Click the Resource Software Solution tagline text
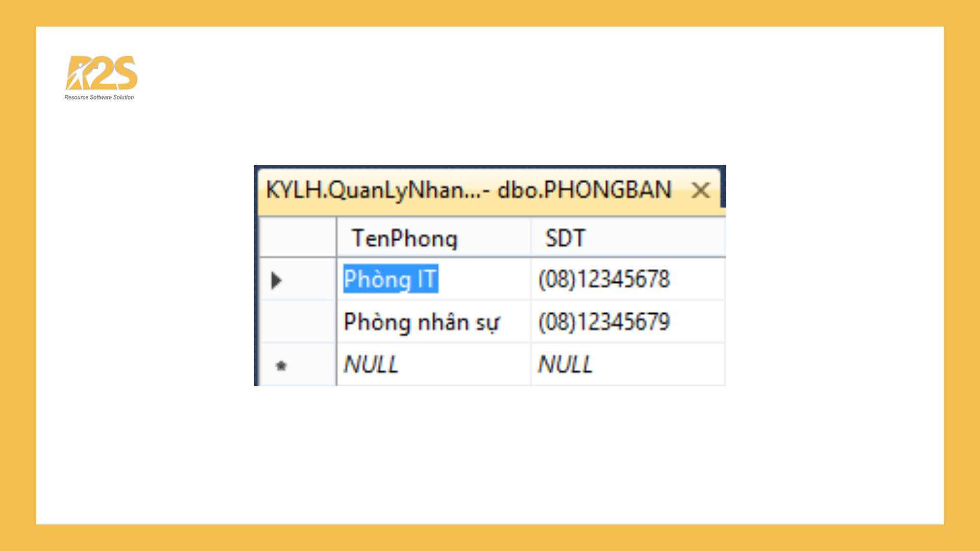The height and width of the screenshot is (551, 980). click(99, 97)
